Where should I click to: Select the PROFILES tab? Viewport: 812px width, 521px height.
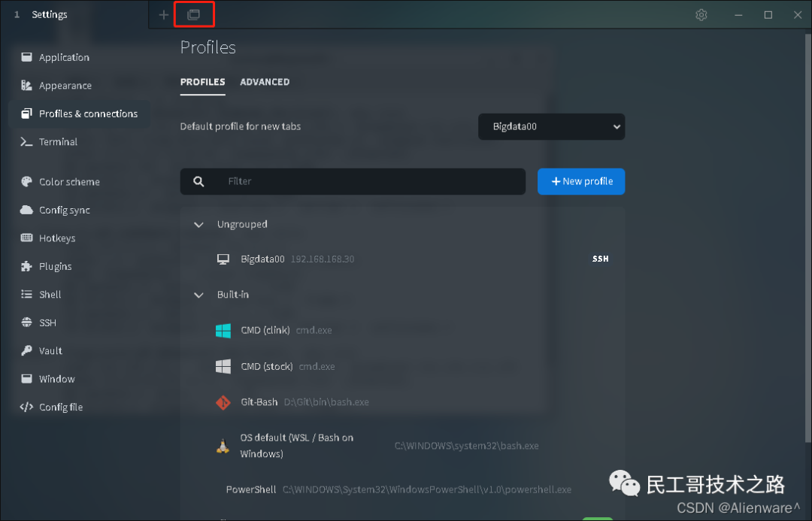202,82
